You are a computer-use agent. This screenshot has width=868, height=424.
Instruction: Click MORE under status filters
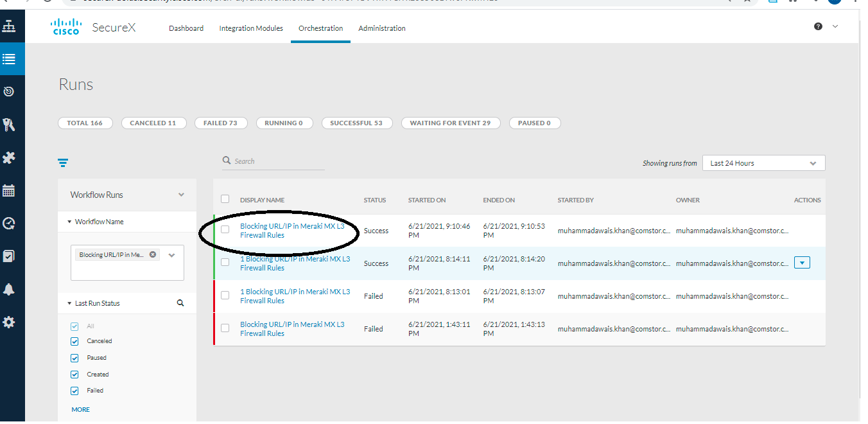coord(81,409)
